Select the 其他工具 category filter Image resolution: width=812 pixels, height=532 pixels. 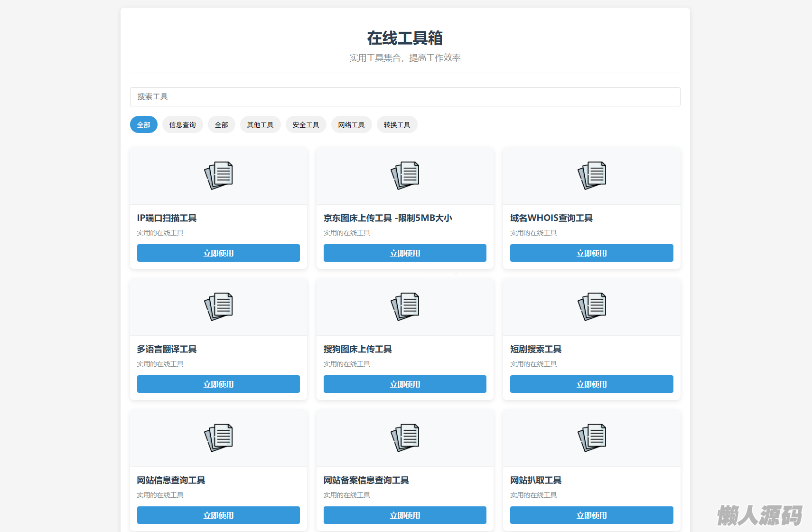(x=260, y=125)
